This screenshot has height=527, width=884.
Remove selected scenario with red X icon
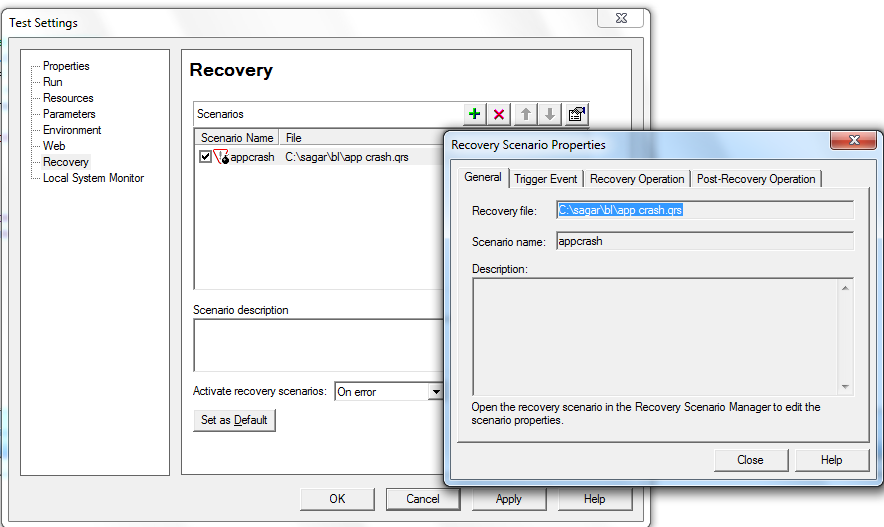499,114
